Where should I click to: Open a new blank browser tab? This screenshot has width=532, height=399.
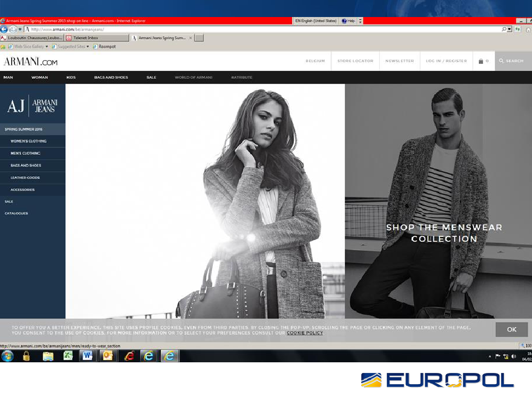(x=199, y=38)
